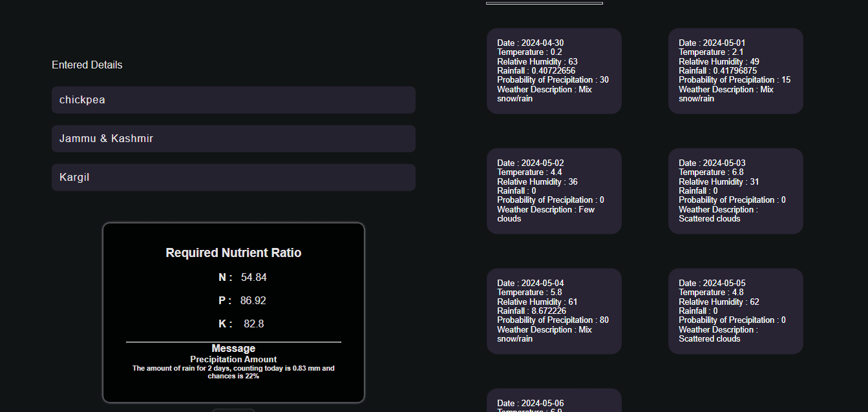The image size is (868, 412).
Task: Click Temperature : 2.1 text
Action: click(x=711, y=52)
